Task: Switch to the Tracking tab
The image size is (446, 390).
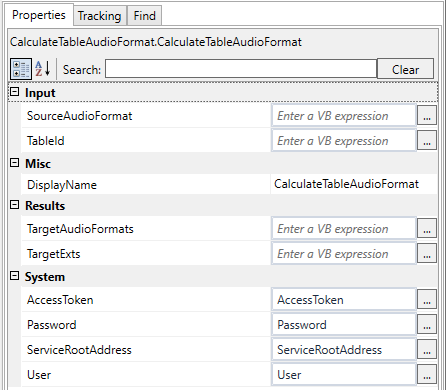Action: point(99,16)
